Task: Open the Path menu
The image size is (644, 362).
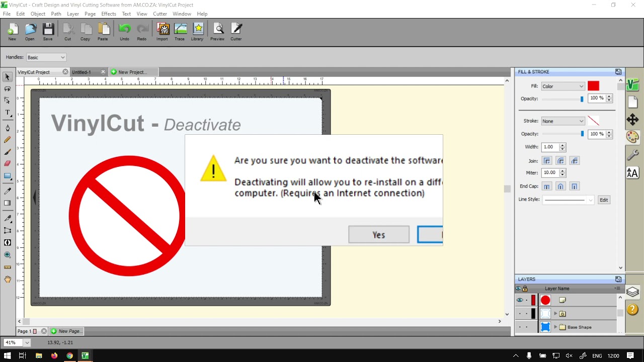Action: point(56,14)
